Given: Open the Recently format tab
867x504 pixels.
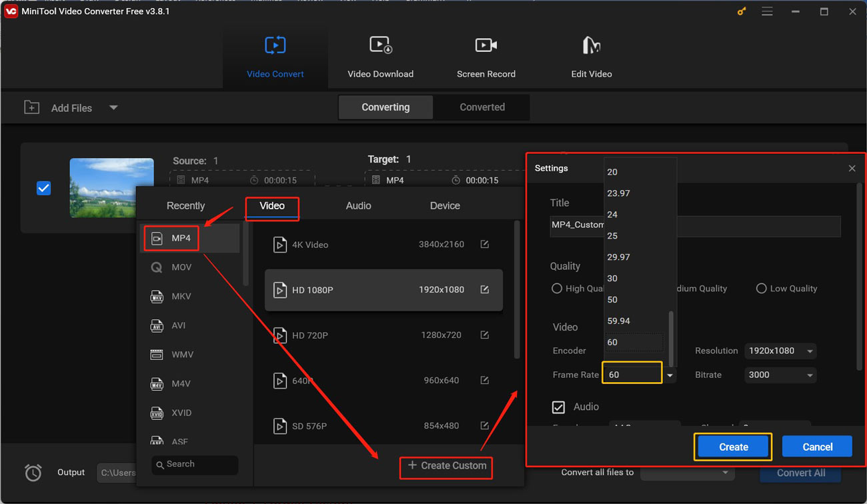Looking at the screenshot, I should click(185, 206).
